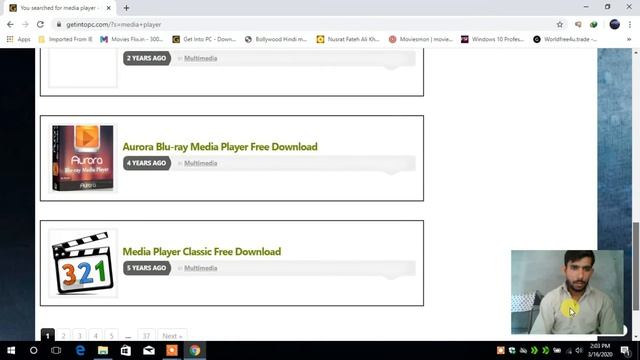Switch to Chrome in the taskbar

[x=195, y=350]
